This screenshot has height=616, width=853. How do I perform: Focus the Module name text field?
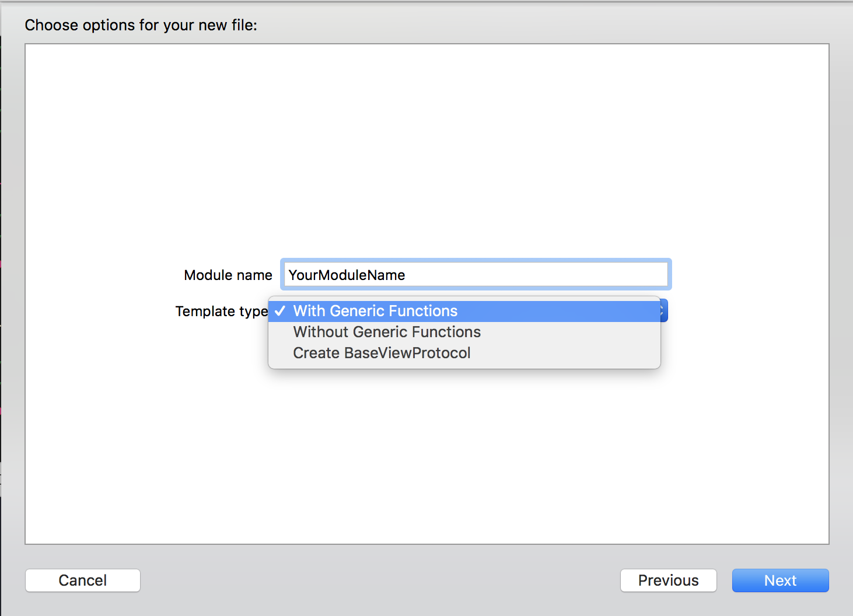click(476, 274)
